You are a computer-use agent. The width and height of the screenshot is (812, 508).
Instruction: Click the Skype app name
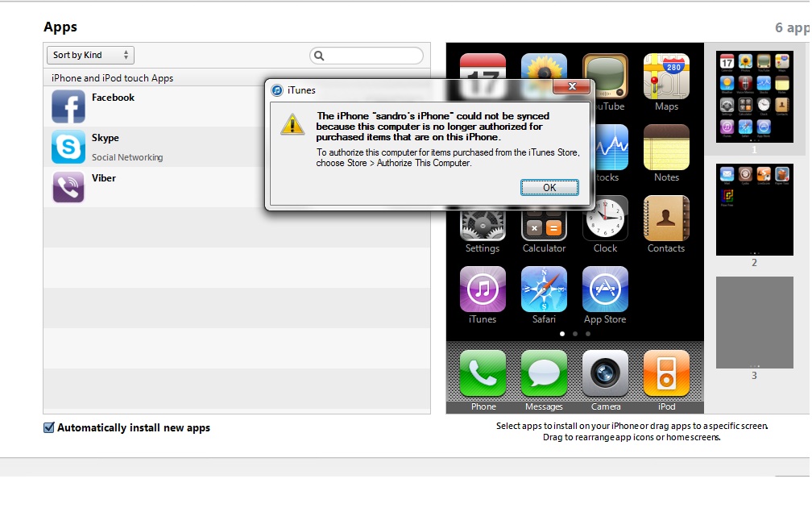click(x=105, y=138)
